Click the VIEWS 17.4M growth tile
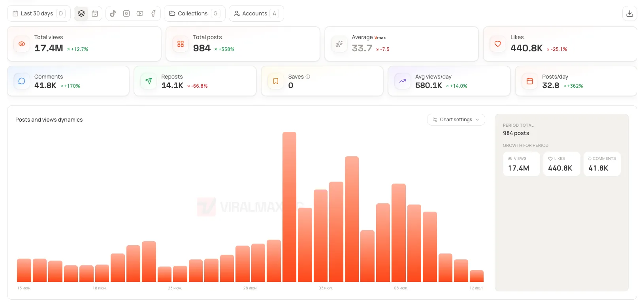The width and height of the screenshot is (644, 306). (x=522, y=164)
